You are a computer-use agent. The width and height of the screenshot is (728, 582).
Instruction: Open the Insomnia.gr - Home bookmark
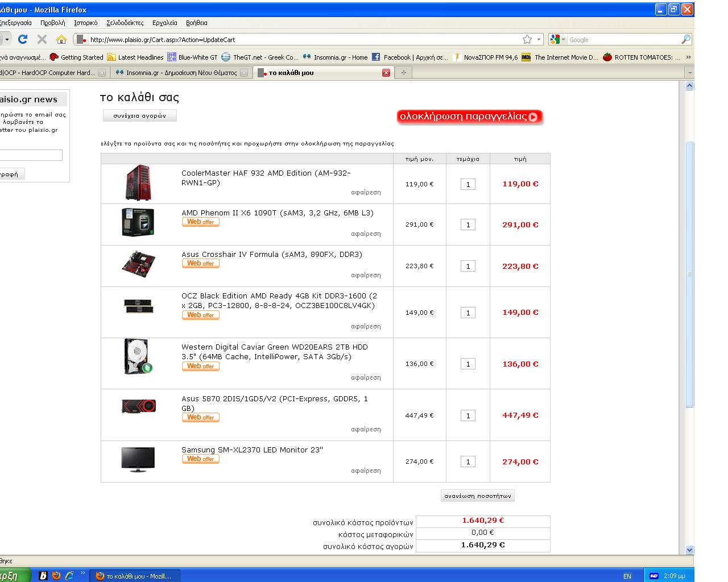point(335,57)
